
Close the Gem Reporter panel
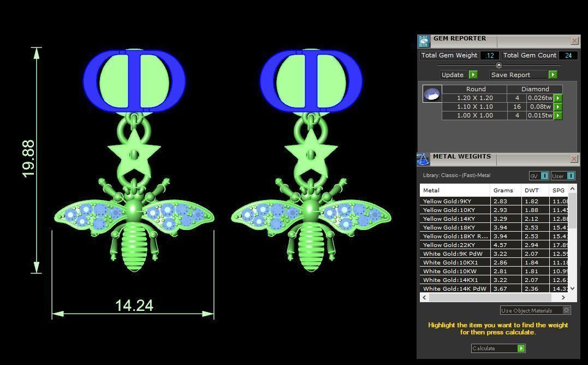tap(574, 40)
